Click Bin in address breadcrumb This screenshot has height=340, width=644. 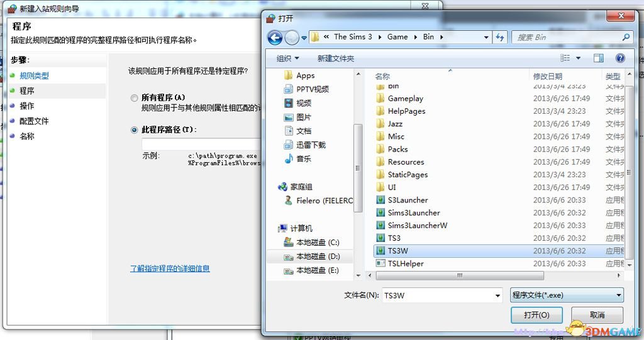[x=428, y=37]
